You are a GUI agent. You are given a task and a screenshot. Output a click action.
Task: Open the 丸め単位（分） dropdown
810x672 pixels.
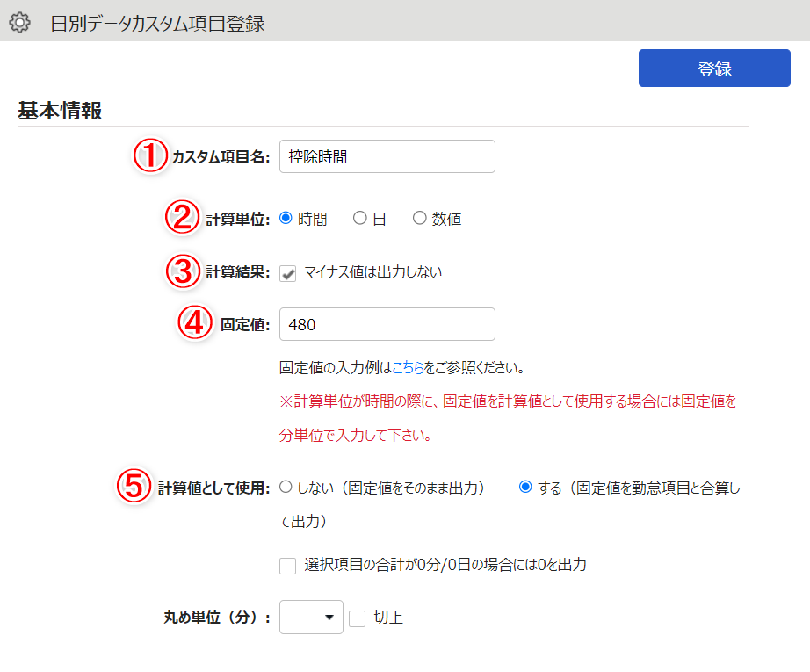click(311, 618)
